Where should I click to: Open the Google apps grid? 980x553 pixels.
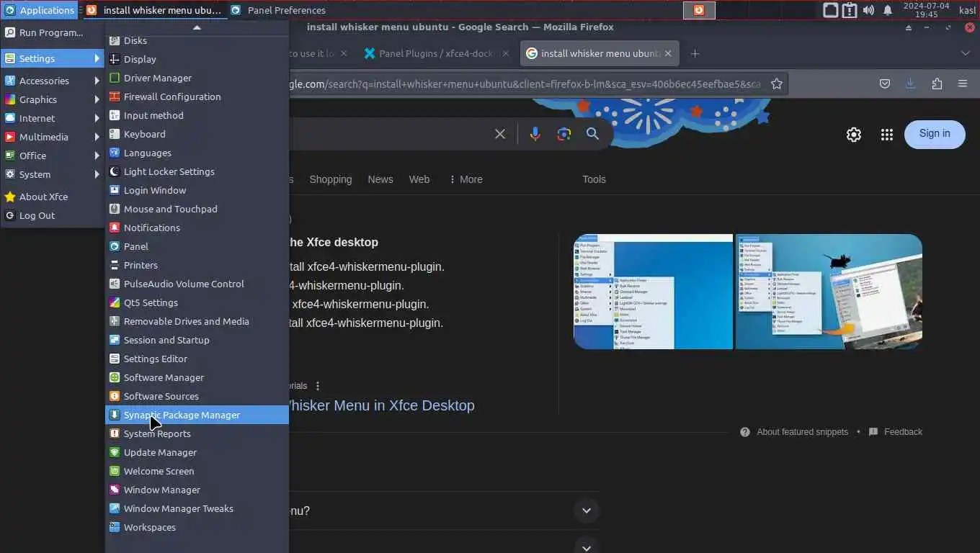click(x=887, y=135)
